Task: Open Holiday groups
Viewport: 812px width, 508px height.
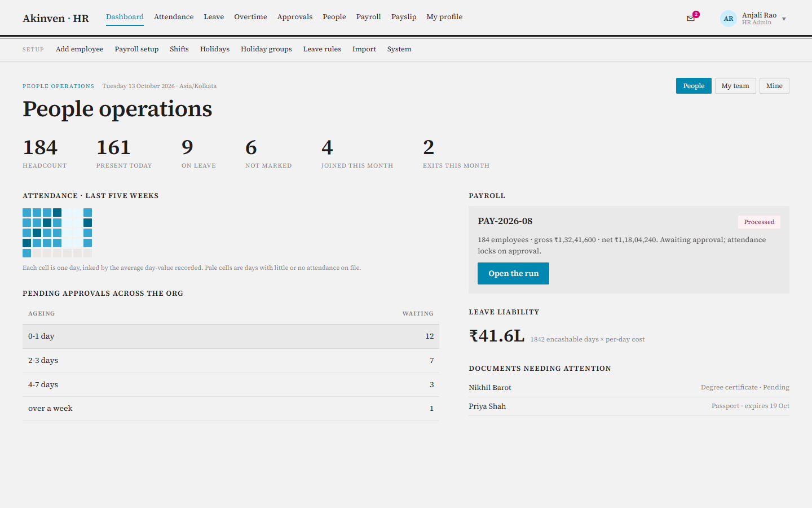Action: (x=266, y=49)
